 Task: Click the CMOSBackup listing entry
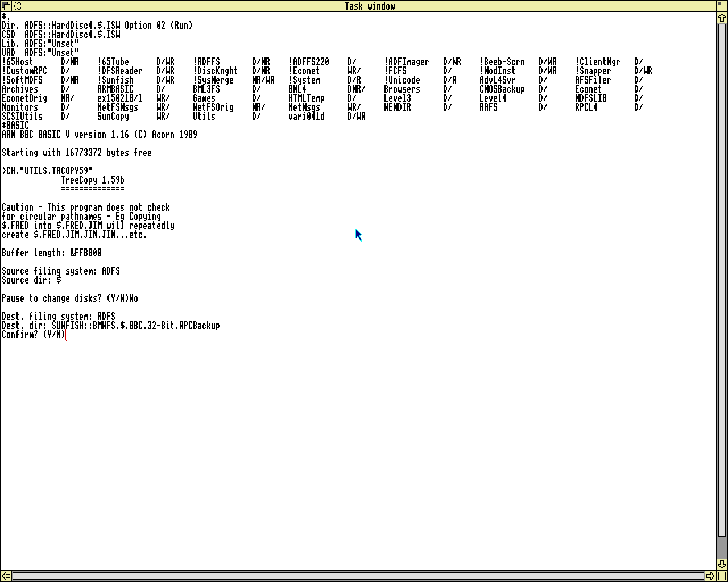(x=502, y=89)
